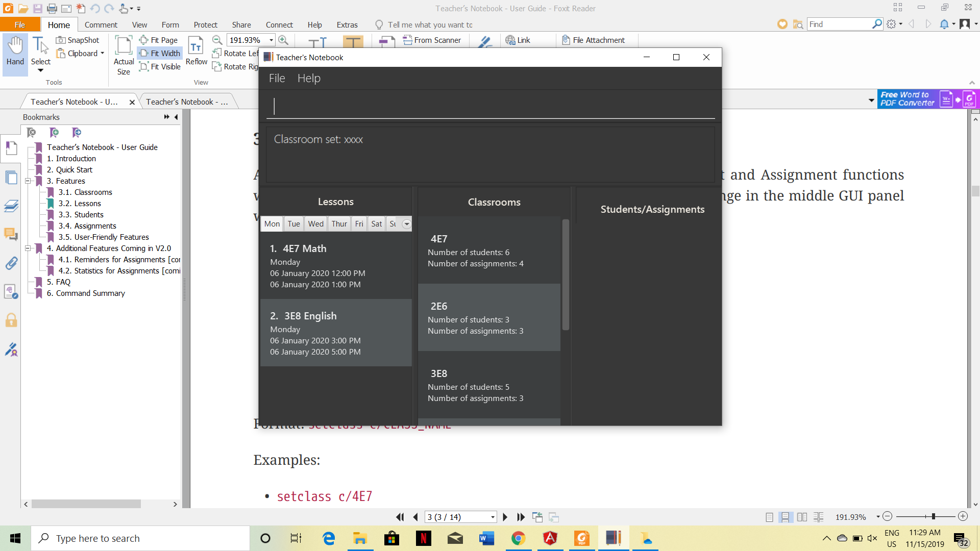This screenshot has height=551, width=980.
Task: Adjust the zoom slider in status bar
Action: tap(933, 517)
